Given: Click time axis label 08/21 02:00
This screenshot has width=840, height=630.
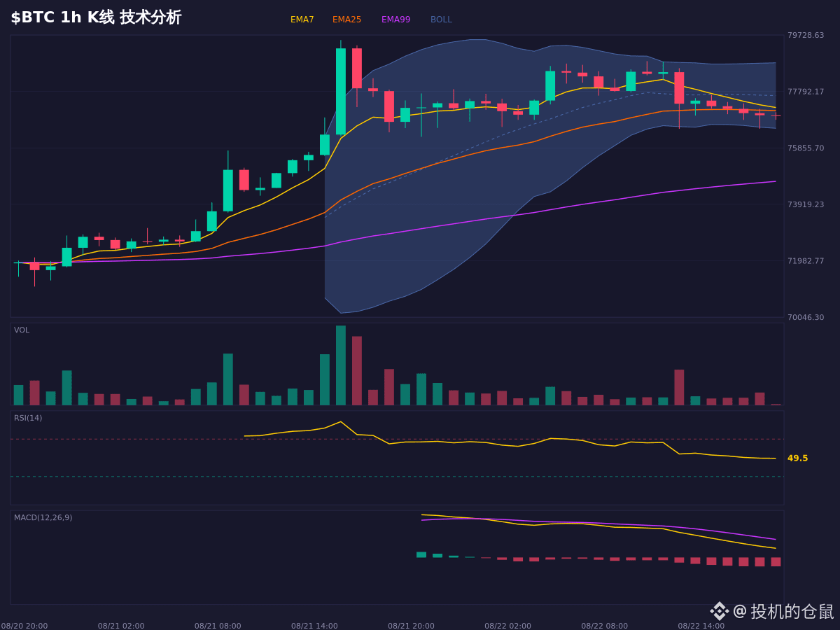Looking at the screenshot, I should (121, 626).
